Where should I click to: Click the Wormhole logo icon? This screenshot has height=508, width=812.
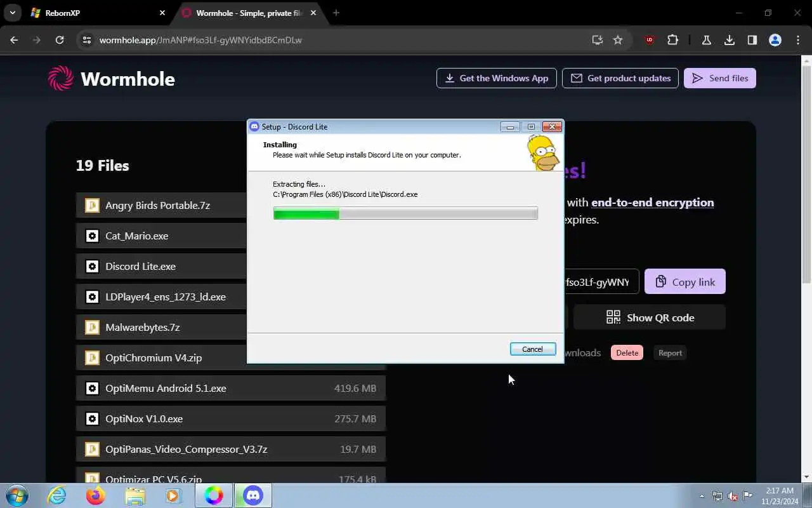(61, 79)
